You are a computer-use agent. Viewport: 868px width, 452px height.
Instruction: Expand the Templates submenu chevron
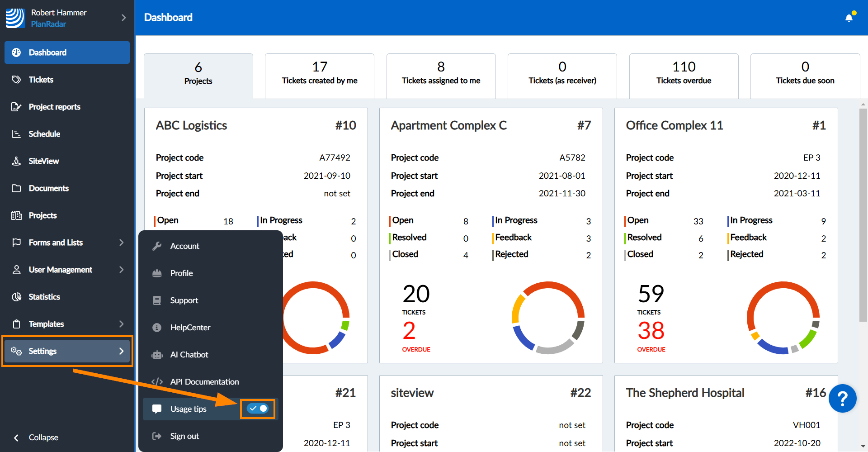121,324
